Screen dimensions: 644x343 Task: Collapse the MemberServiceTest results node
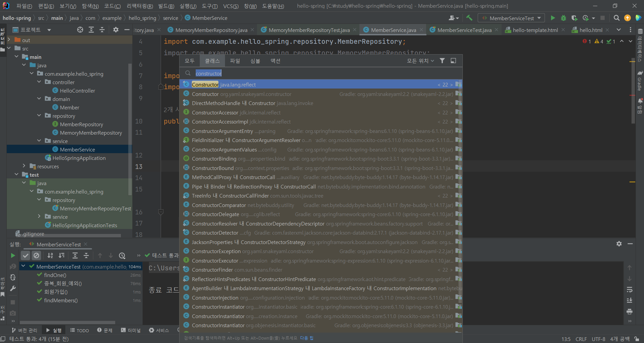[x=23, y=266]
